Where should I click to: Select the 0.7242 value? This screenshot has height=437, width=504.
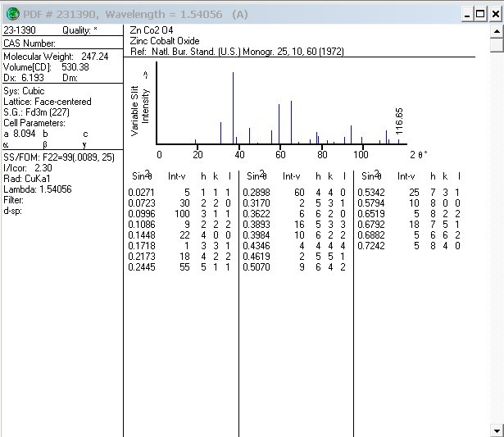(x=371, y=246)
